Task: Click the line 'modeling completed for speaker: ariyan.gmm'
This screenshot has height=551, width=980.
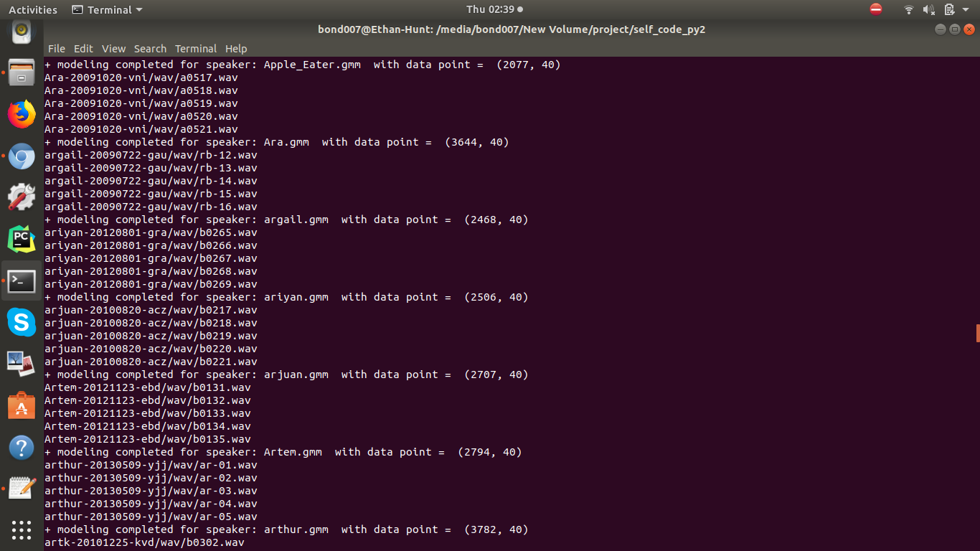Action: click(286, 297)
